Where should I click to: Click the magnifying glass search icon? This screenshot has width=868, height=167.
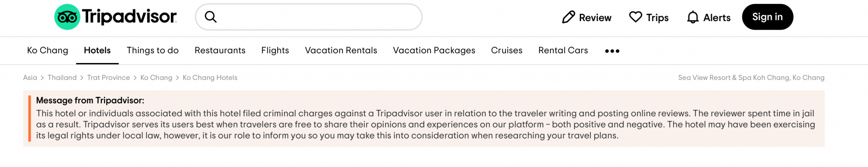pos(211,17)
